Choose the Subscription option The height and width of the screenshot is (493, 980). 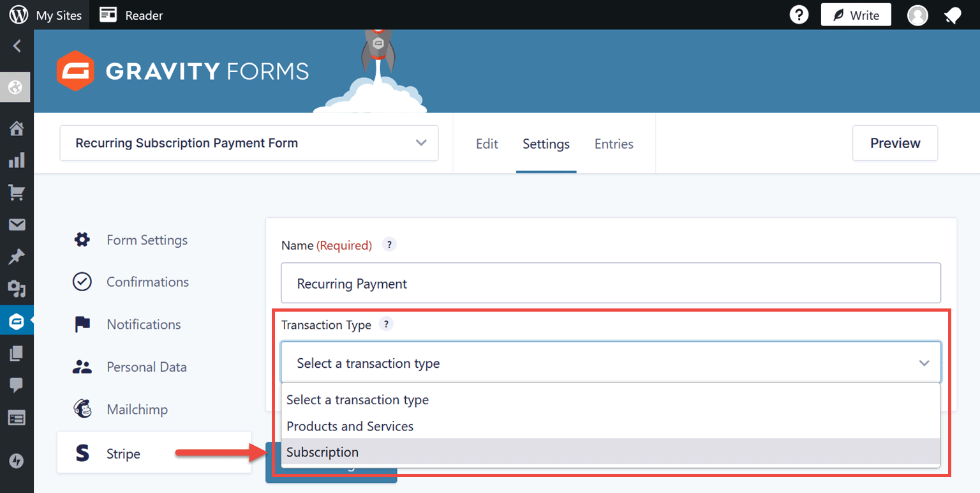[611, 452]
